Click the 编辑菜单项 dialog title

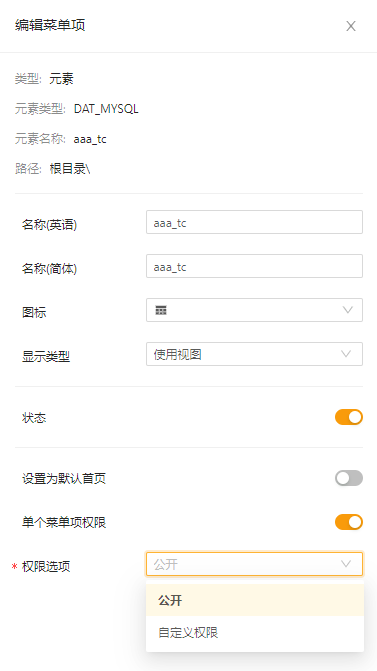(50, 25)
